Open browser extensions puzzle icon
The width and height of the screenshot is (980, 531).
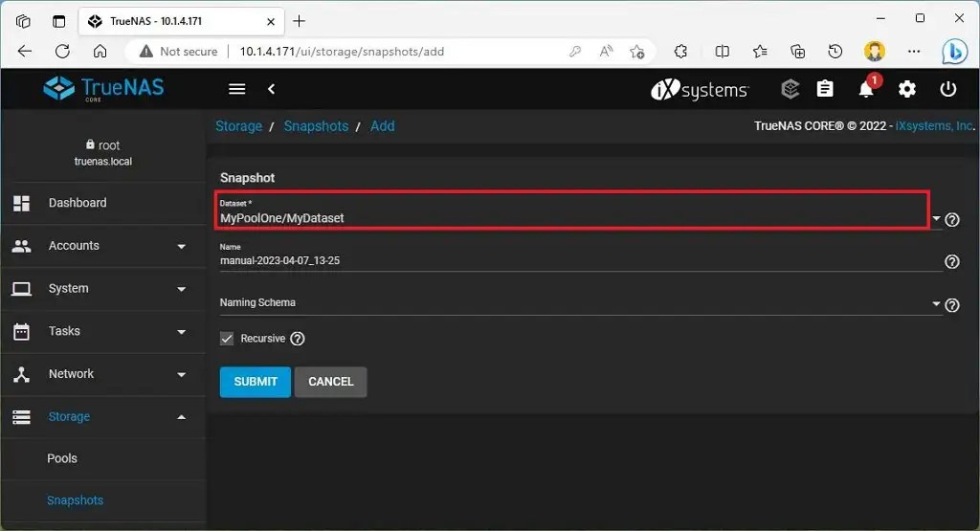coord(680,52)
